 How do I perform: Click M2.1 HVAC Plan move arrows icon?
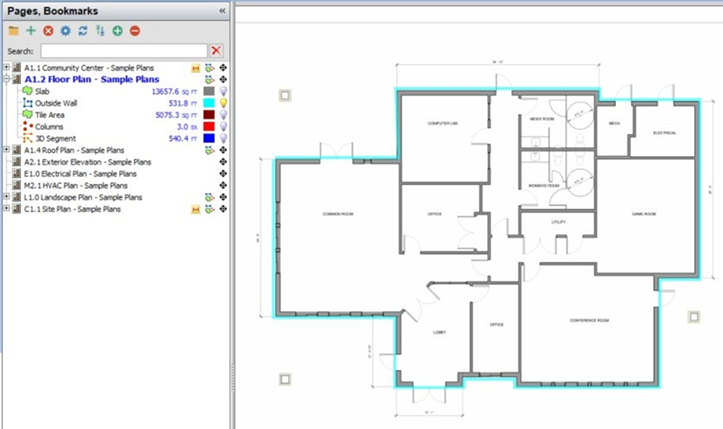click(x=223, y=185)
